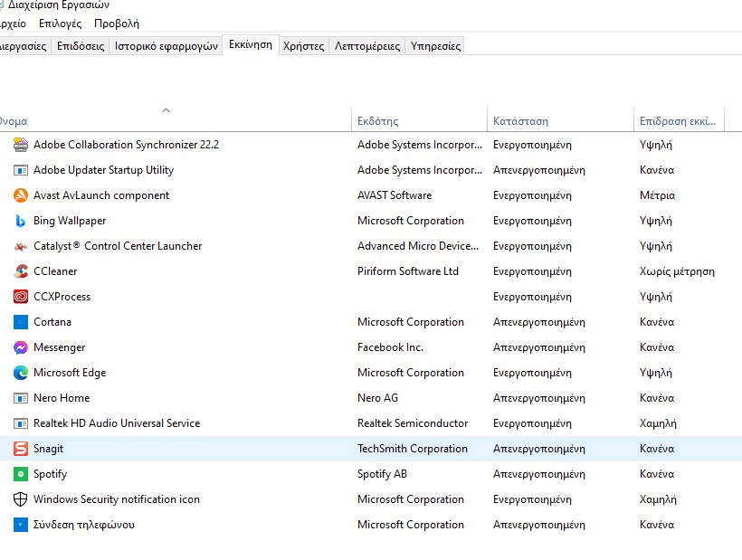Screen dimensions: 742x560
Task: Open the Υπηρεσίες tab
Action: 435,46
